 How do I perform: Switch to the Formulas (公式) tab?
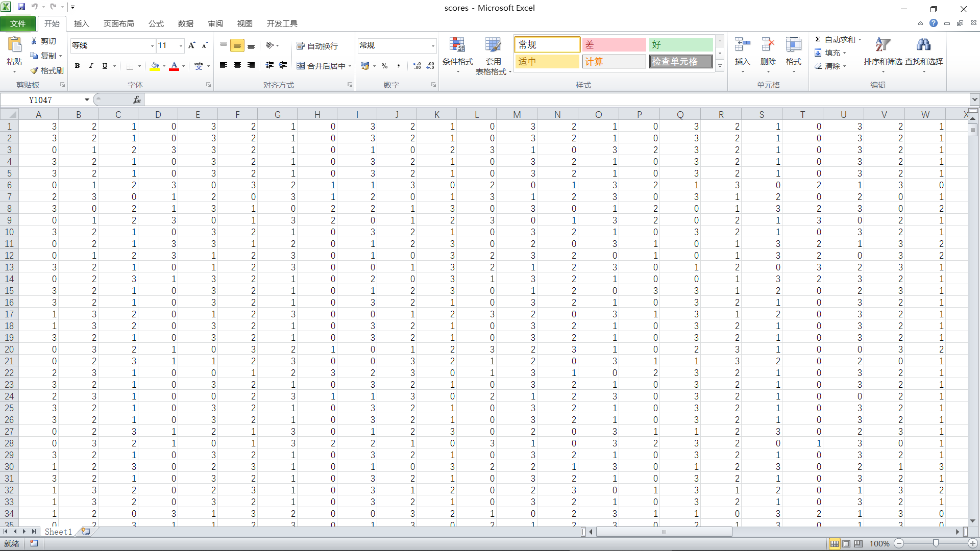(156, 24)
